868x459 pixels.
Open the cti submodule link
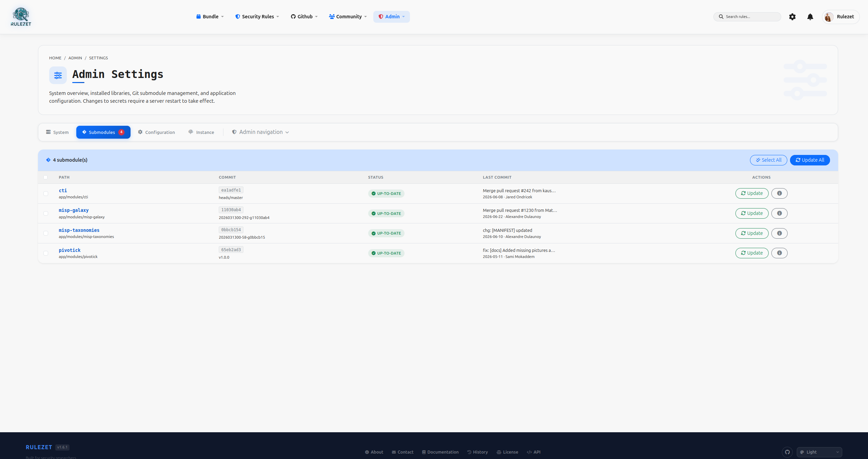tap(63, 191)
